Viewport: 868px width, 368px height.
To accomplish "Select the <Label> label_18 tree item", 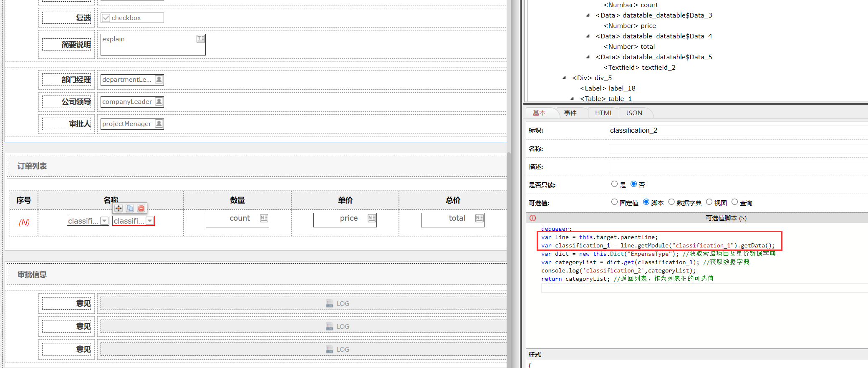I will click(x=608, y=88).
